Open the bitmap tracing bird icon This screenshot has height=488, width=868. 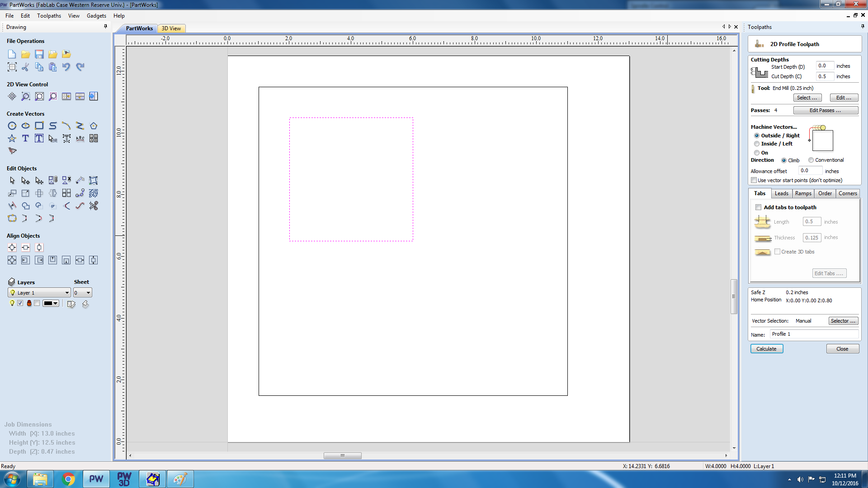tap(12, 151)
